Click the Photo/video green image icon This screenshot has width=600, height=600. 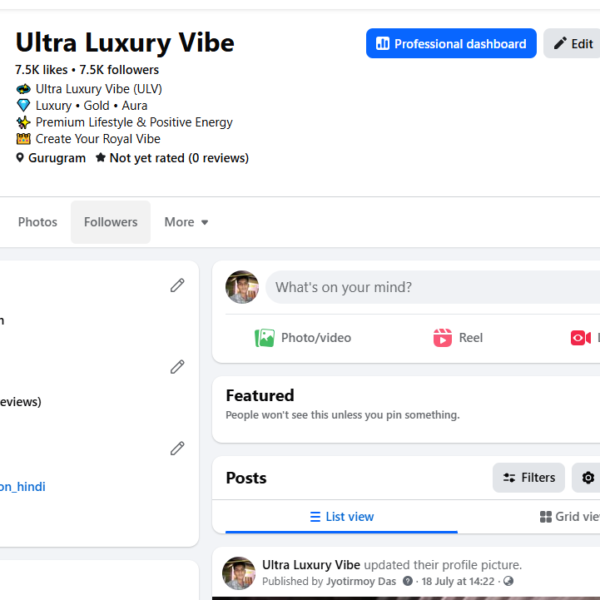point(264,338)
